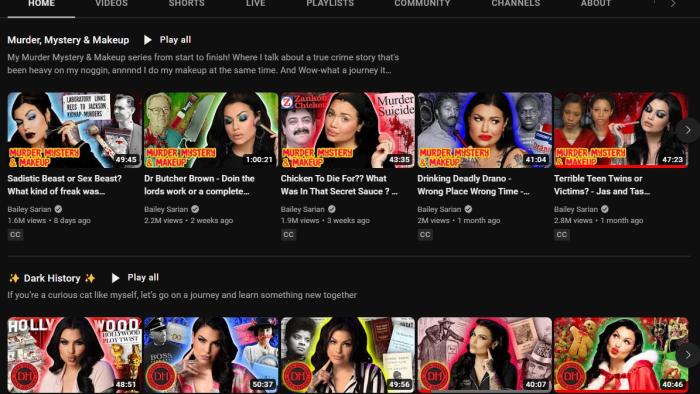The height and width of the screenshot is (394, 700).
Task: Click the 43:35 duration badge
Action: coord(399,159)
